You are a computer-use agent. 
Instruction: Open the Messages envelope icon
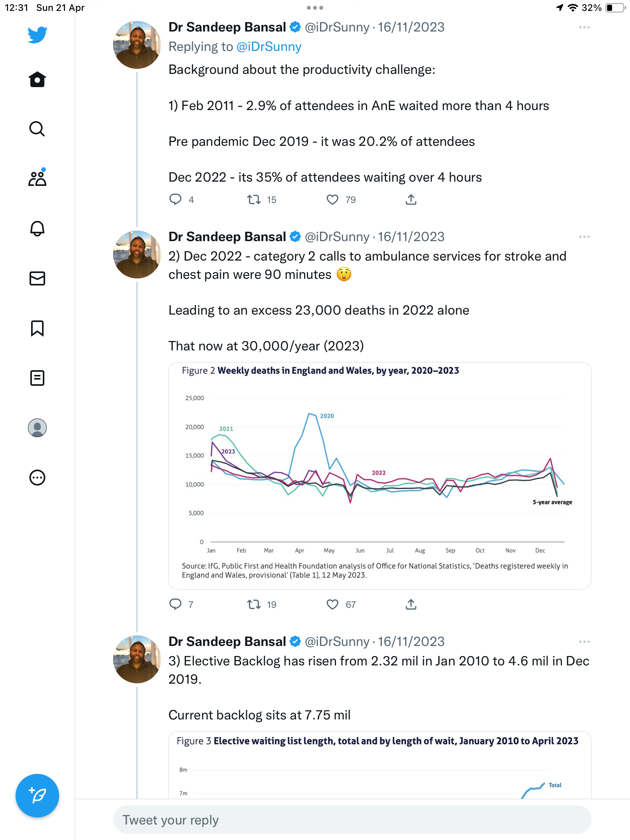[37, 278]
